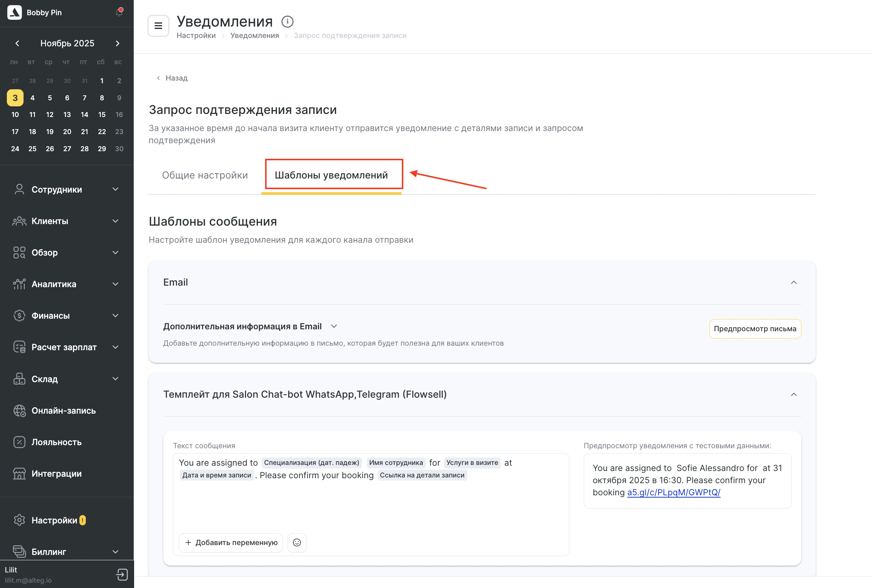Open Онлайн-запись from sidebar
872x588 pixels.
[63, 411]
